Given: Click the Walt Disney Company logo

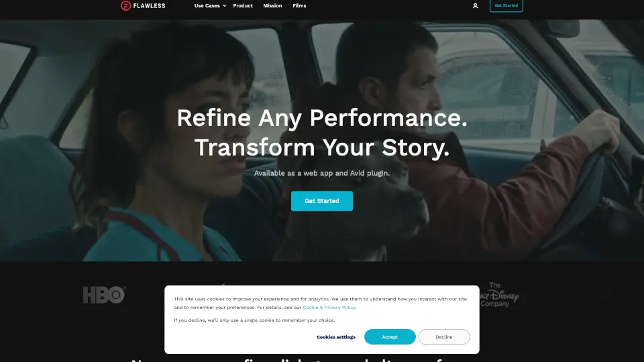Looking at the screenshot, I should click(x=499, y=295).
